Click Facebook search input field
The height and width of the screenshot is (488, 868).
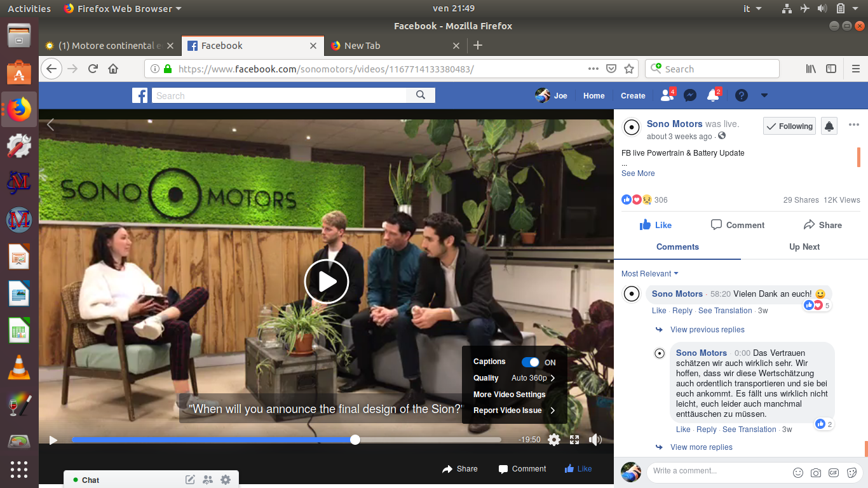pyautogui.click(x=278, y=95)
